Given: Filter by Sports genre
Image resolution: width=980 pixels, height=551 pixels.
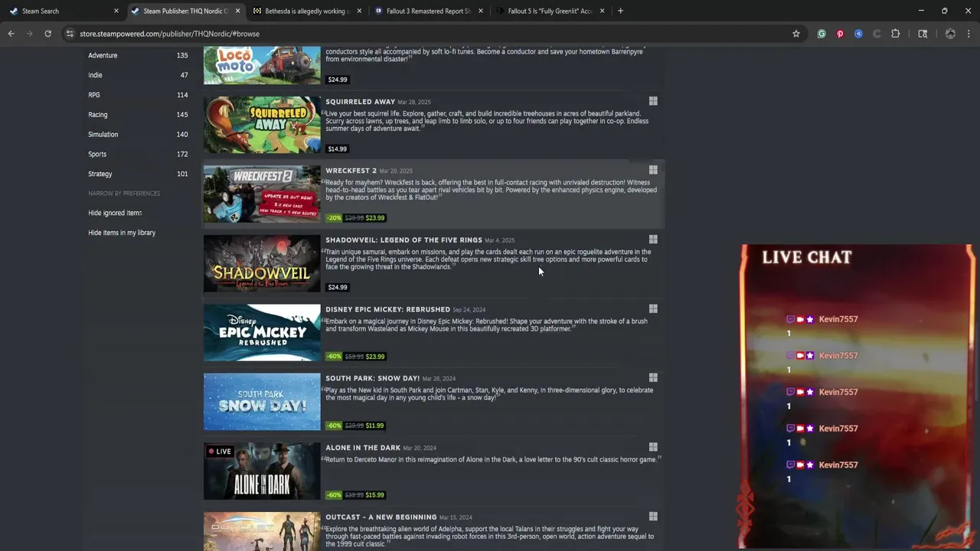Looking at the screenshot, I should (x=97, y=155).
